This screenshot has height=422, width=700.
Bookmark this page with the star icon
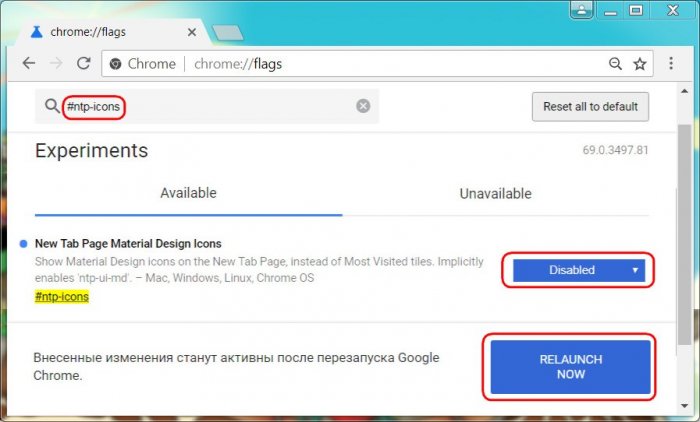pyautogui.click(x=640, y=64)
